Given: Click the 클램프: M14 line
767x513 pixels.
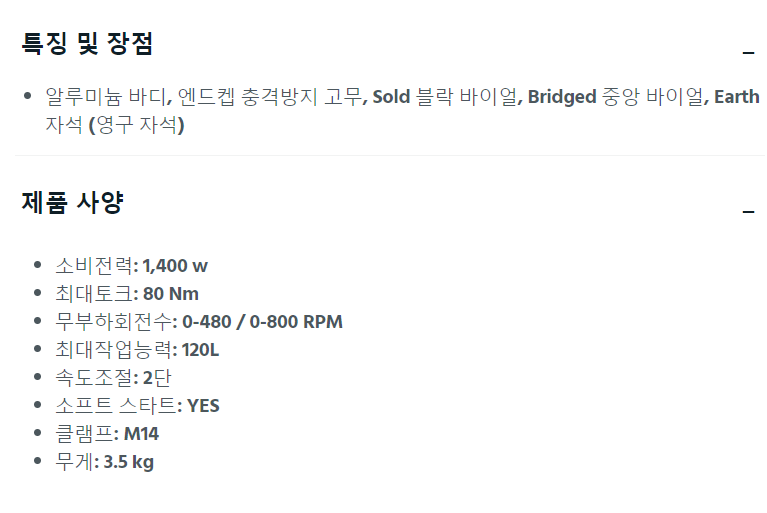Looking at the screenshot, I should (107, 434).
